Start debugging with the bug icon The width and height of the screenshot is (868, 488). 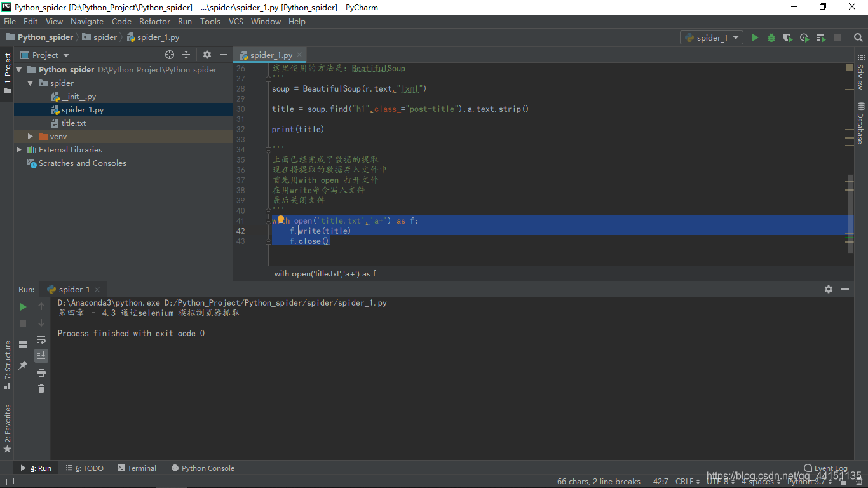[771, 37]
